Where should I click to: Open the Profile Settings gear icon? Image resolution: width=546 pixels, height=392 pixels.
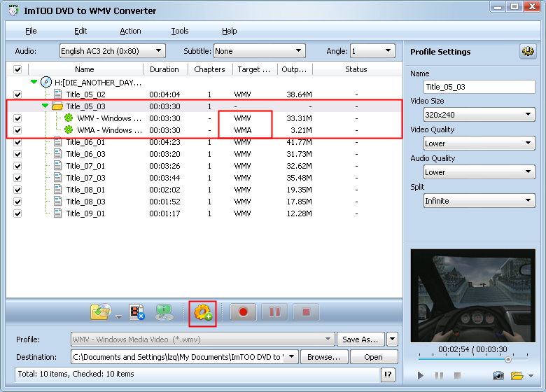(528, 52)
